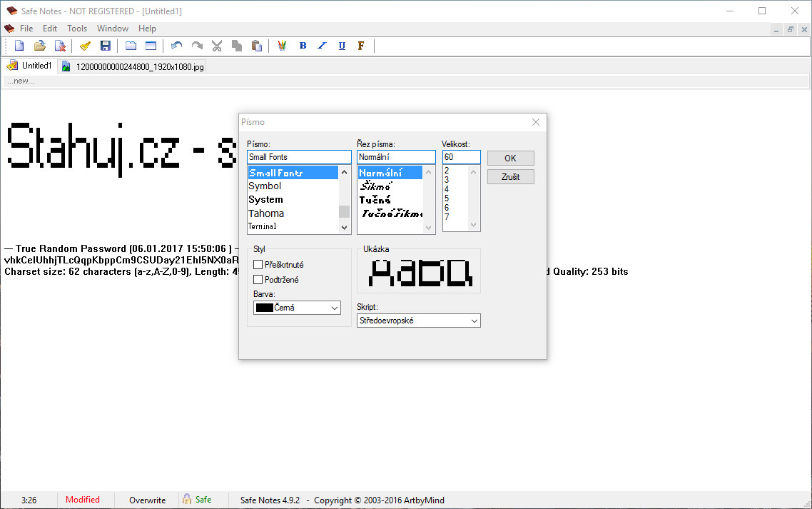The width and height of the screenshot is (812, 509).
Task: Create a new document from toolbar
Action: pyautogui.click(x=19, y=46)
